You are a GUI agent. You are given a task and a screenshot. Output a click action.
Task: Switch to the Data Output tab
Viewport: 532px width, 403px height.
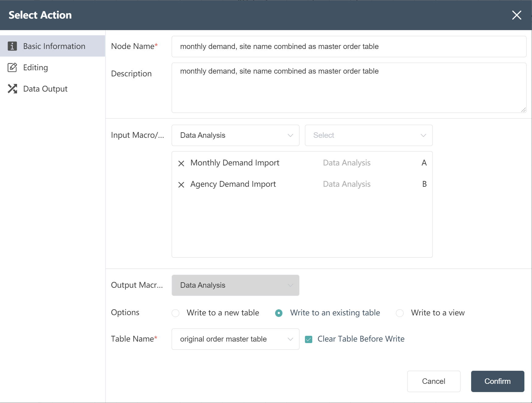pos(52,89)
